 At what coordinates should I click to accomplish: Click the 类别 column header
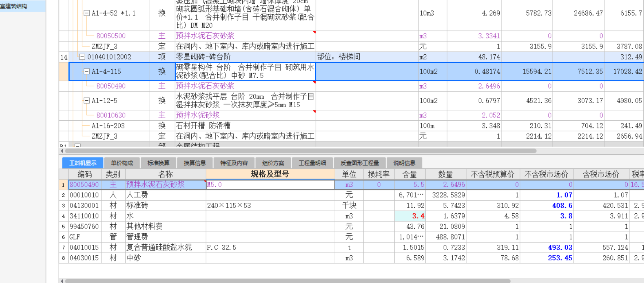click(113, 174)
